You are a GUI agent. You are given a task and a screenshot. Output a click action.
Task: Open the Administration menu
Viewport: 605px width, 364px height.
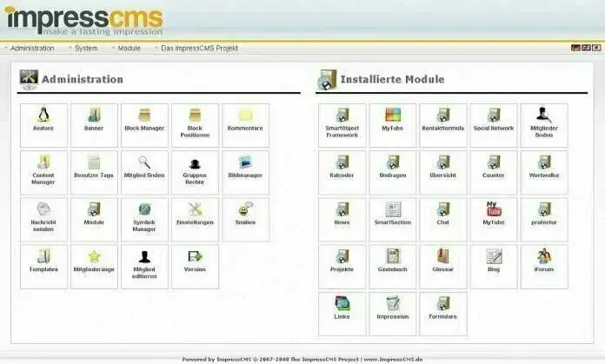(x=32, y=48)
